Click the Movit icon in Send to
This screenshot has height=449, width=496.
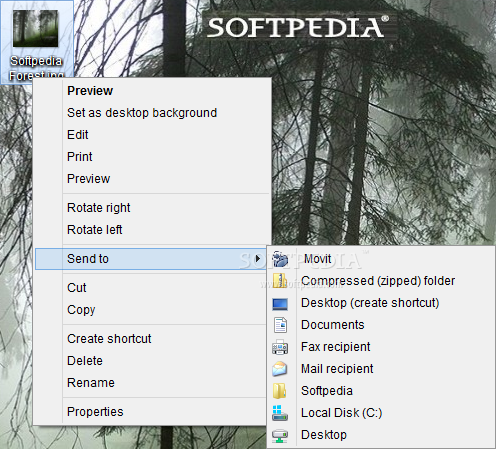280,259
